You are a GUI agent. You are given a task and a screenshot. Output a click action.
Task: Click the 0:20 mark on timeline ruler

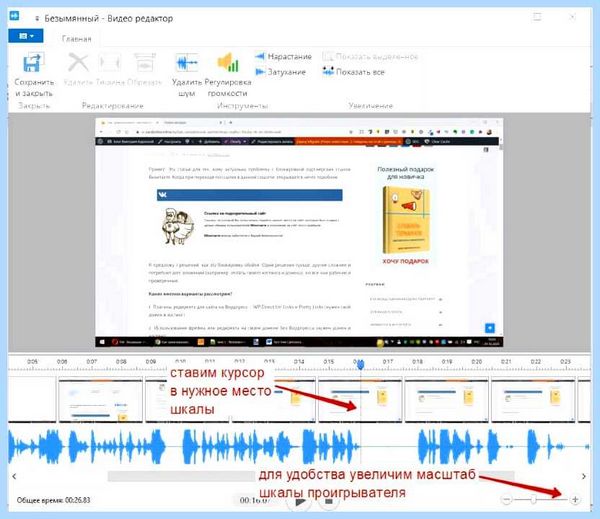click(476, 362)
